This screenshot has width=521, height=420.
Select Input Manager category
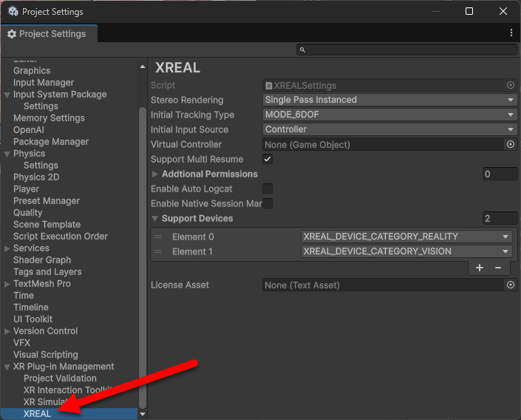click(x=44, y=83)
